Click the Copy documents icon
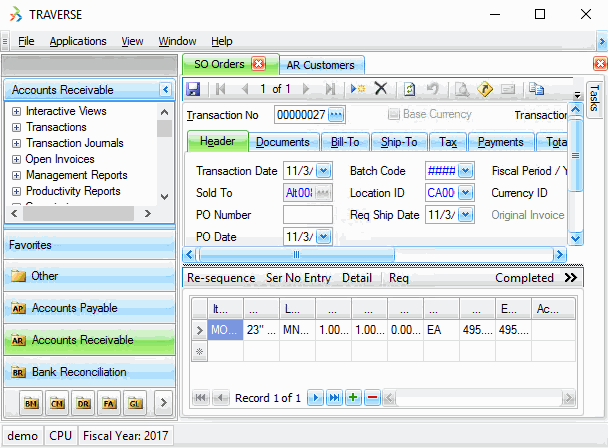 click(537, 89)
